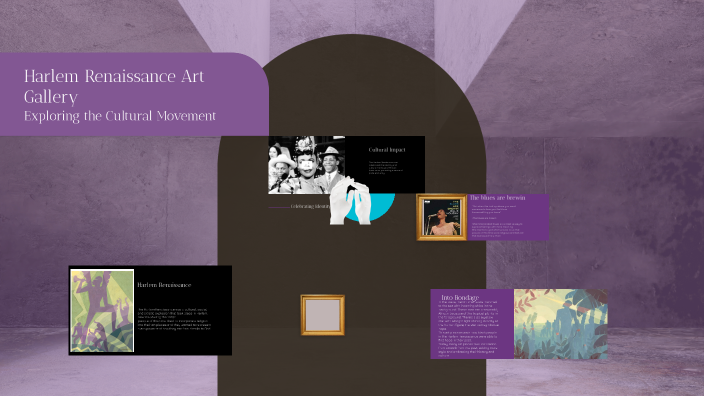Select the small text under Cultural Impact
The image size is (704, 396).
coord(386,167)
